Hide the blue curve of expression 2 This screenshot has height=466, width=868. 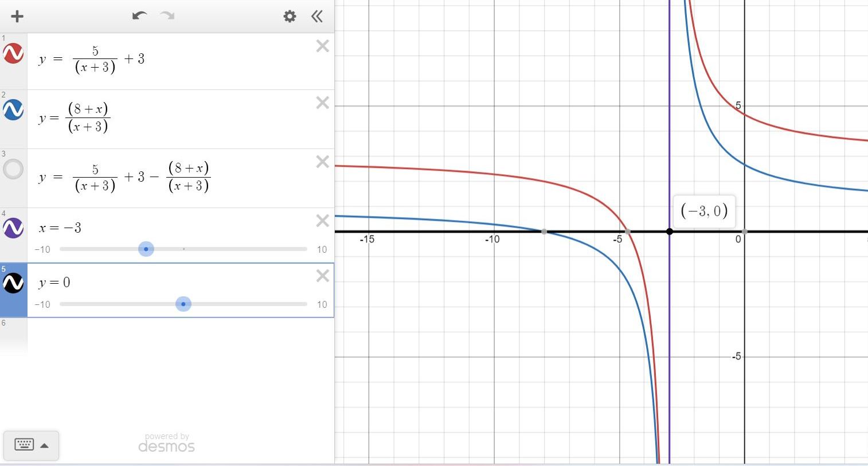click(x=13, y=109)
